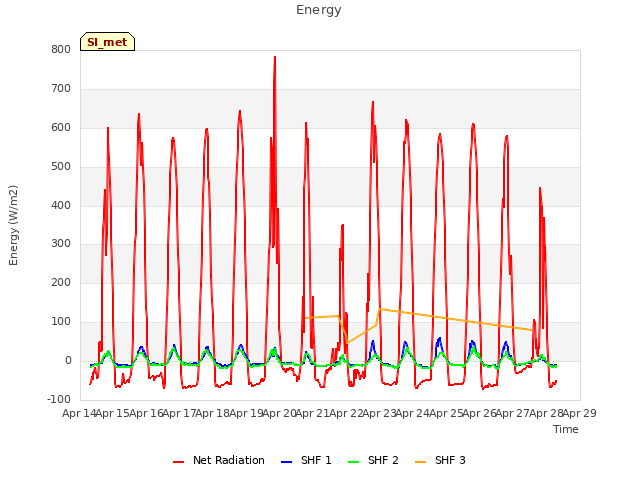Click the 0 y-axis tick label
The image size is (640, 480).
68,361
